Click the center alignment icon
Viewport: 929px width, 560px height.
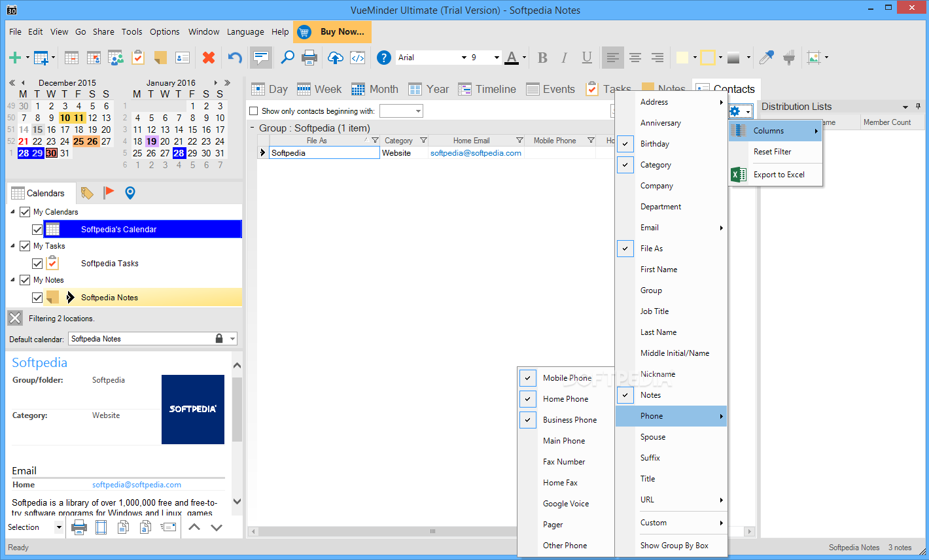[x=635, y=58]
